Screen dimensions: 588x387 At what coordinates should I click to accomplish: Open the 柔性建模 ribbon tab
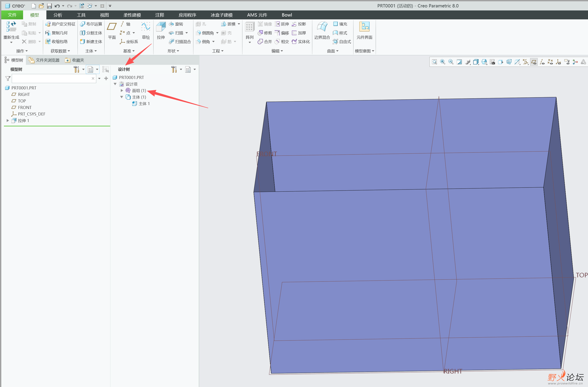[x=132, y=15]
